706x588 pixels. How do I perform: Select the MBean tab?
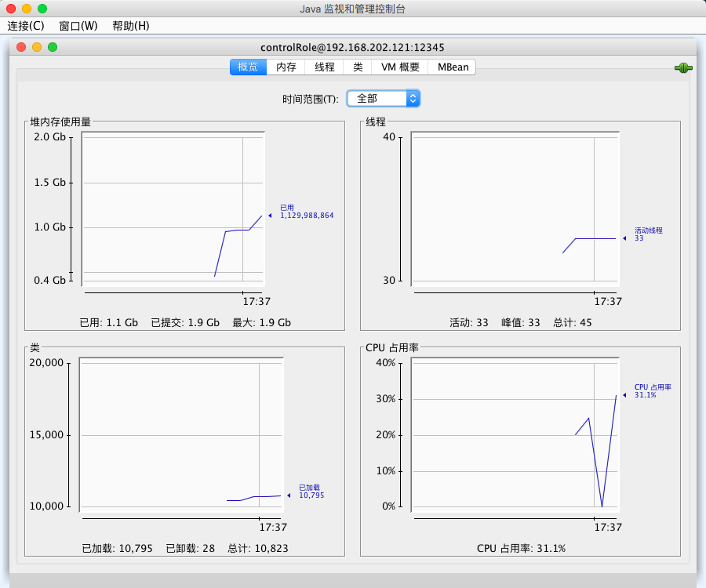tap(453, 67)
